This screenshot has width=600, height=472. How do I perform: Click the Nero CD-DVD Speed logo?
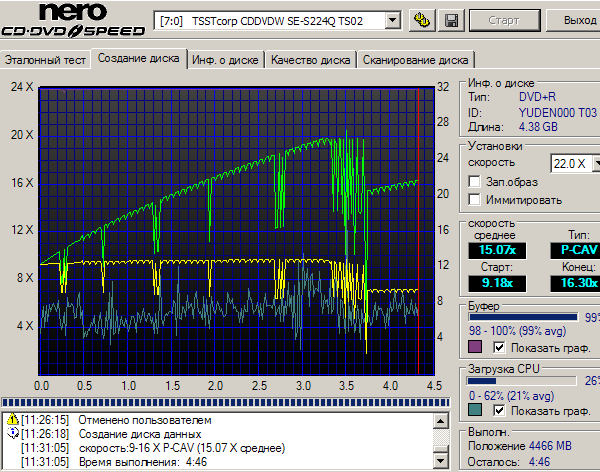tap(73, 20)
